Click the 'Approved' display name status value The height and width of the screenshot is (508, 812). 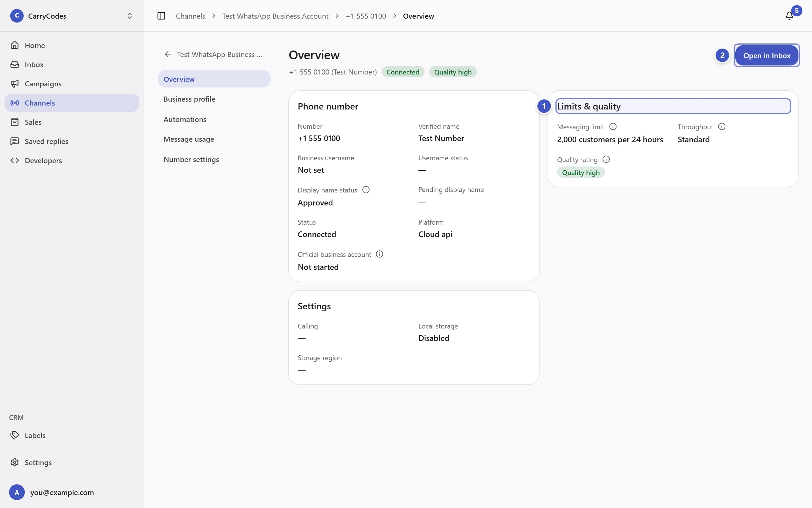click(x=315, y=203)
